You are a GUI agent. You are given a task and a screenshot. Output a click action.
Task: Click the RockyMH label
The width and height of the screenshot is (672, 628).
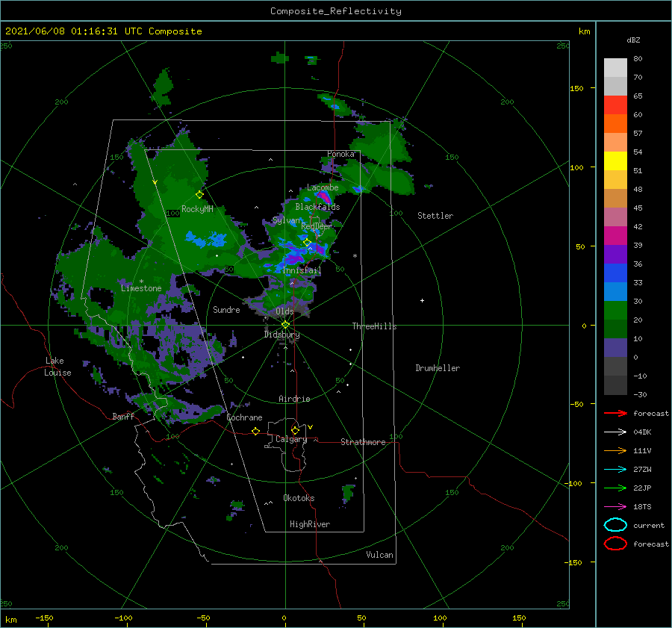coord(197,209)
